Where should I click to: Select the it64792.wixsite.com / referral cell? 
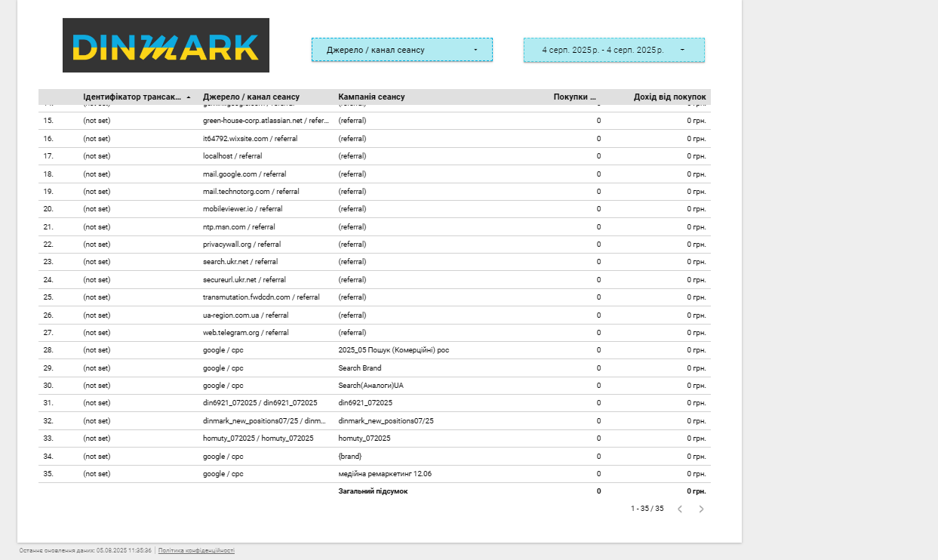point(250,139)
